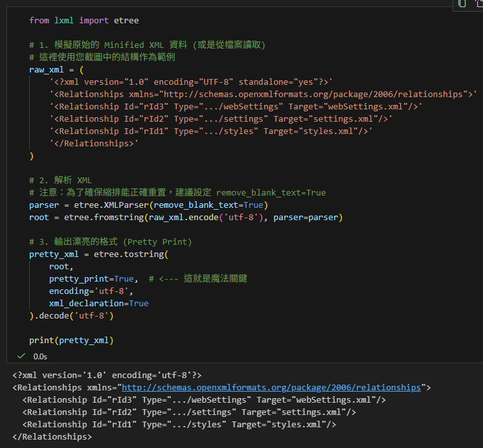Click the '# 1. 模擬原始的 Minified XML' comment
This screenshot has height=448, width=483.
pyautogui.click(x=147, y=45)
